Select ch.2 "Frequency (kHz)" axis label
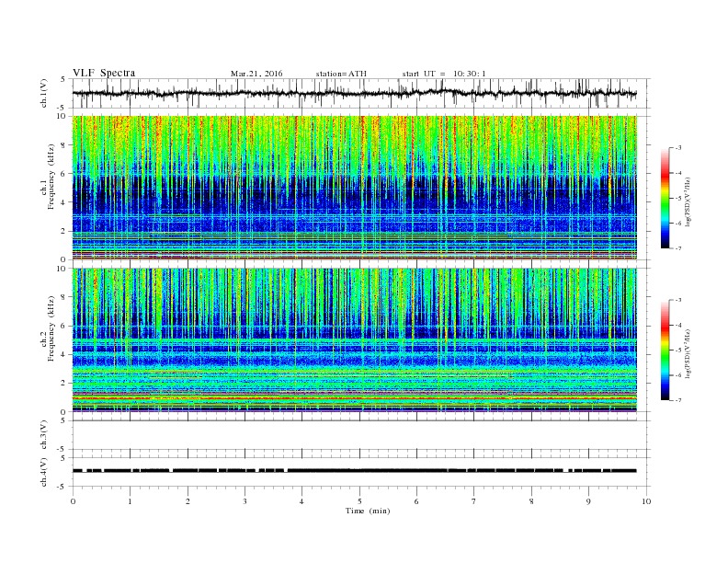728x563 pixels. pyautogui.click(x=51, y=328)
